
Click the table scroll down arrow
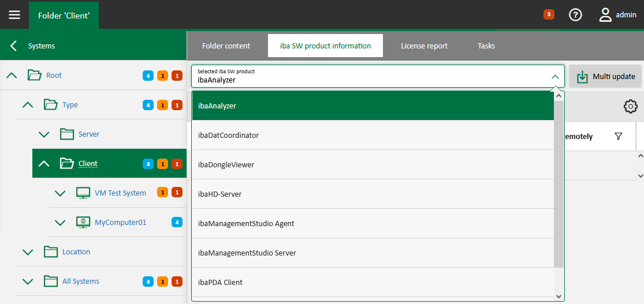coord(640,175)
